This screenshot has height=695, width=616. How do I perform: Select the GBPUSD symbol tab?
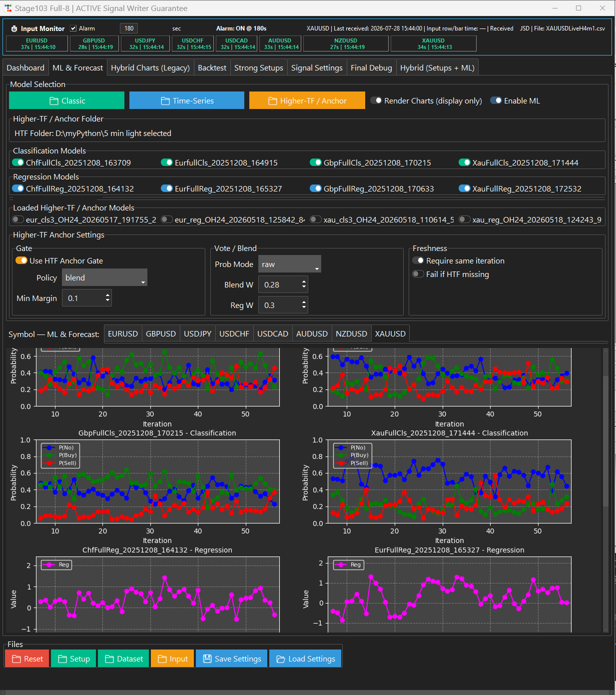click(x=161, y=333)
